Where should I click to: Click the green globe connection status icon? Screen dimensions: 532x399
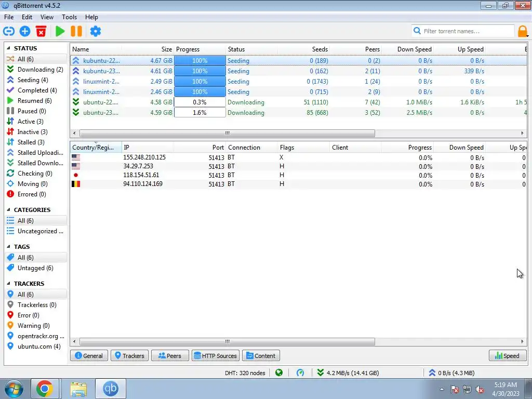tap(279, 373)
